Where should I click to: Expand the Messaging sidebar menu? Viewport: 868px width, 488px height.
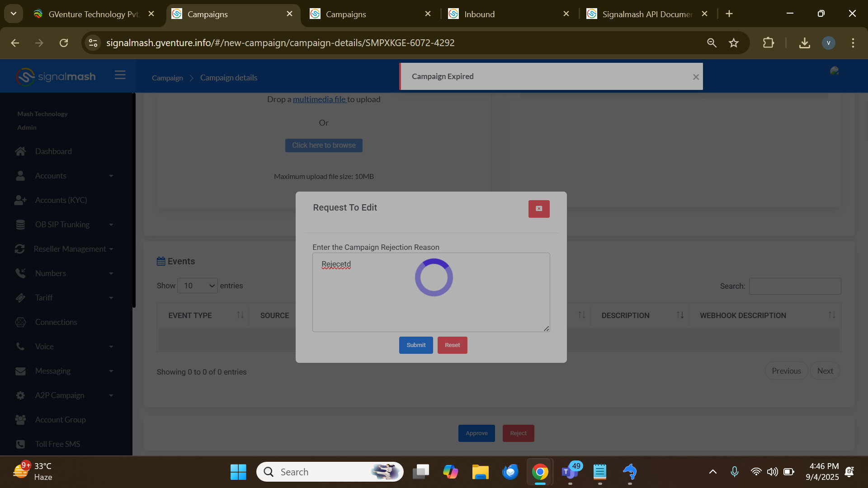[x=111, y=371]
